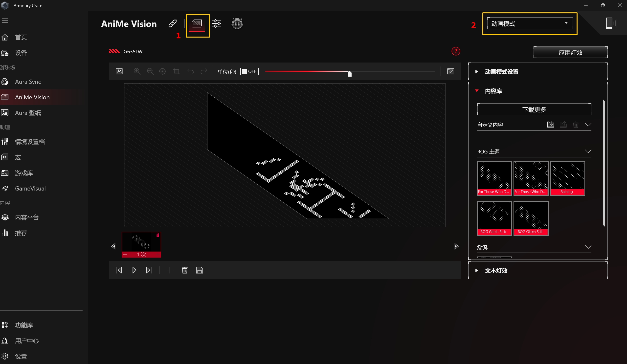Select the Raining animation thumbnail
The height and width of the screenshot is (364, 627).
pos(567,178)
